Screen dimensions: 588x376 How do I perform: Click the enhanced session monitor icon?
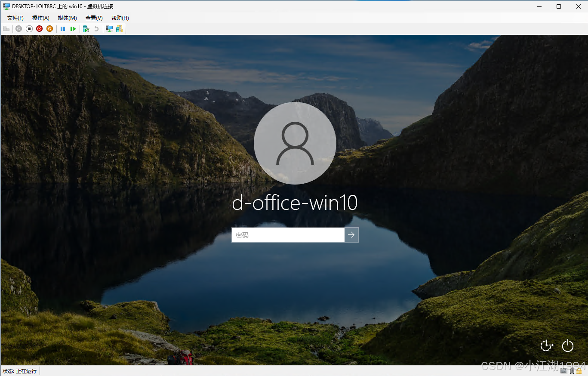coord(109,29)
